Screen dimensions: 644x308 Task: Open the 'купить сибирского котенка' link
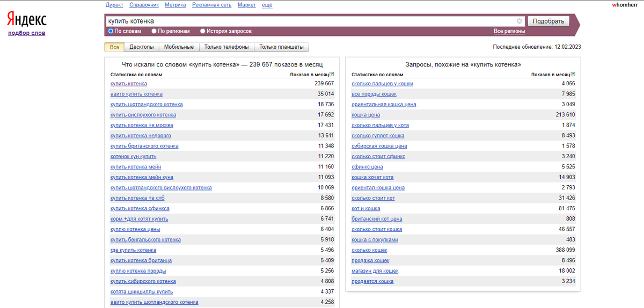(143, 281)
